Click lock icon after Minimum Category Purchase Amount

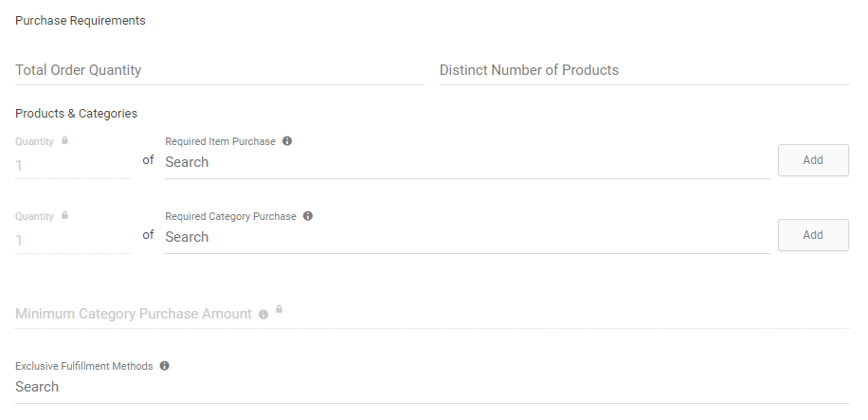(x=279, y=309)
